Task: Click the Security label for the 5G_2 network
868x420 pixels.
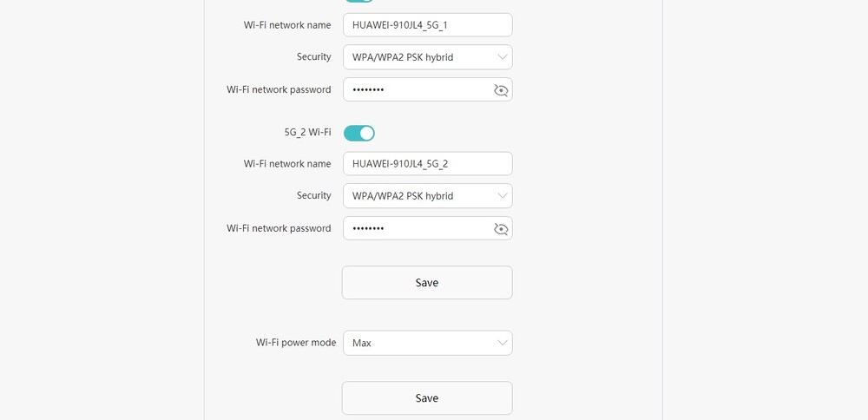Action: click(x=314, y=195)
